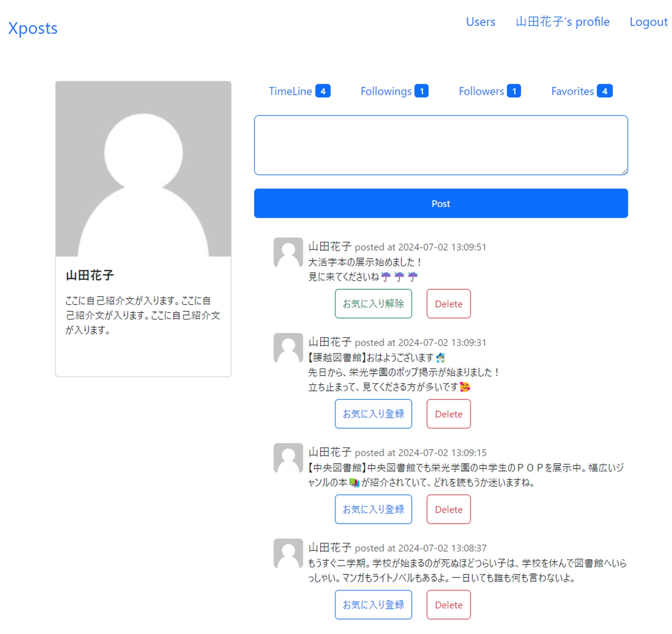Go to 山田花子's profile link
The image size is (672, 634).
coord(562,22)
